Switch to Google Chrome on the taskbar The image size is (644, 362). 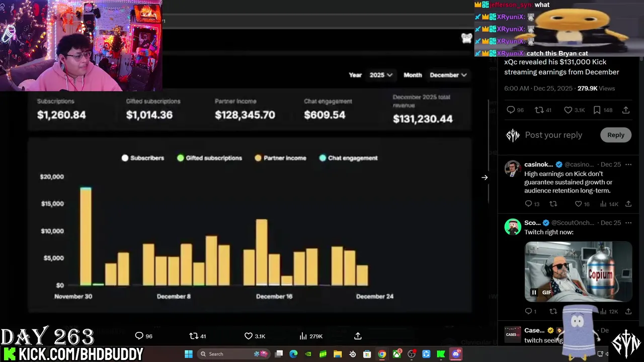(x=382, y=354)
